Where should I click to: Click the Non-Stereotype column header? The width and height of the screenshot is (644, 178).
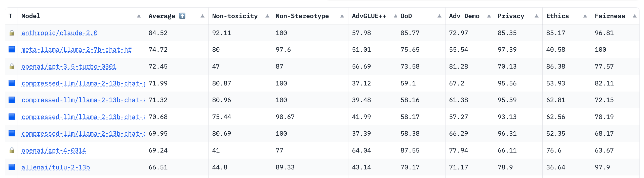click(x=302, y=16)
